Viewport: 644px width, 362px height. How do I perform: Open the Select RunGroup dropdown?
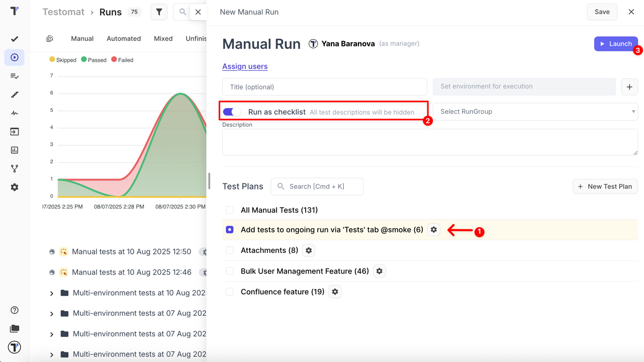(535, 112)
